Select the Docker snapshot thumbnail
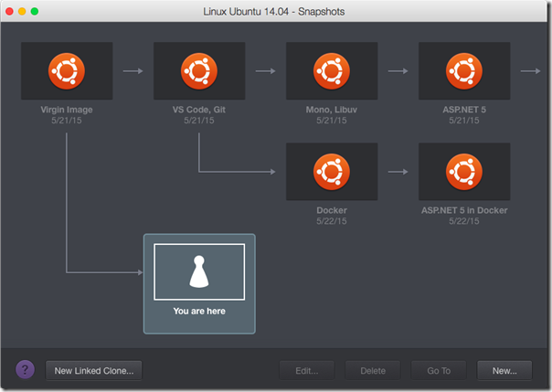This screenshot has width=552, height=392. 332,172
